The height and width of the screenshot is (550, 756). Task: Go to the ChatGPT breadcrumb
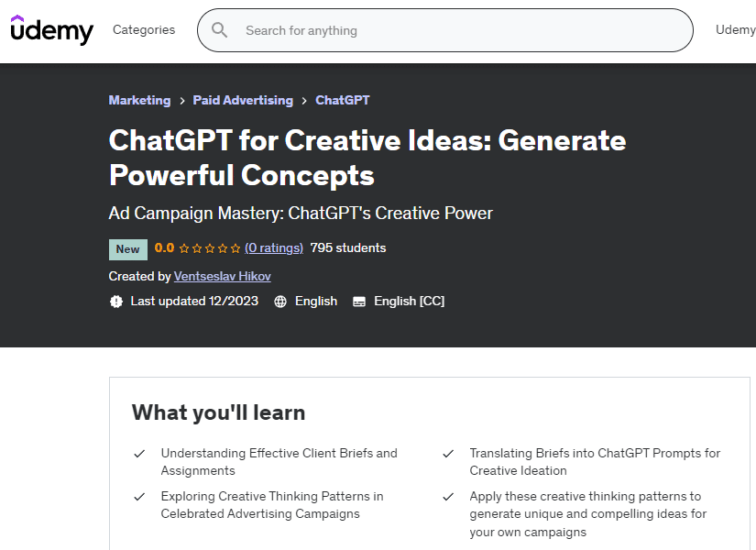[343, 100]
